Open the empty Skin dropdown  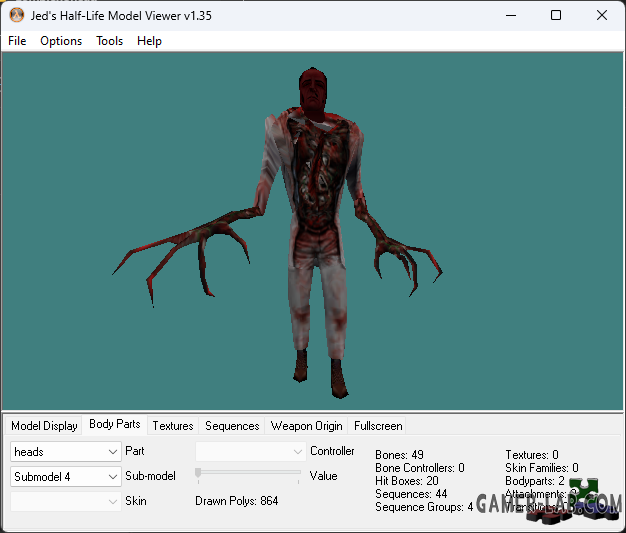pyautogui.click(x=65, y=501)
